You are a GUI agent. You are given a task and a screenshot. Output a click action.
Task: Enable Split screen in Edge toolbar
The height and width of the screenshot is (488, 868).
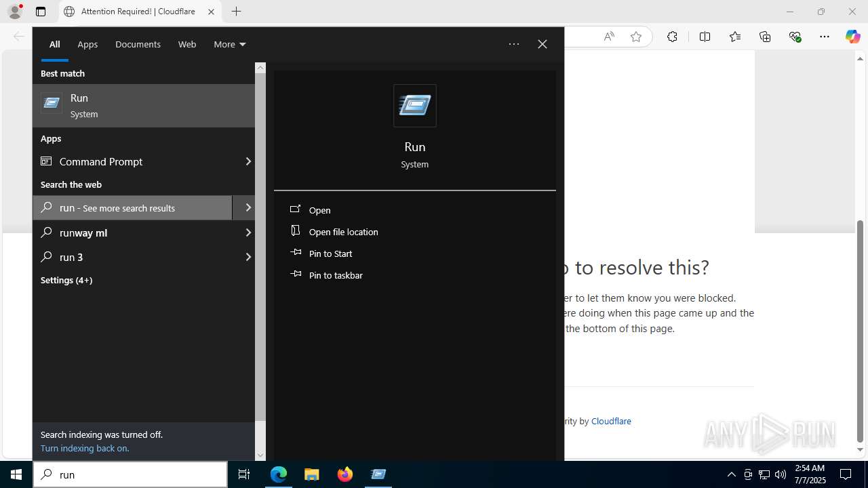(x=705, y=37)
